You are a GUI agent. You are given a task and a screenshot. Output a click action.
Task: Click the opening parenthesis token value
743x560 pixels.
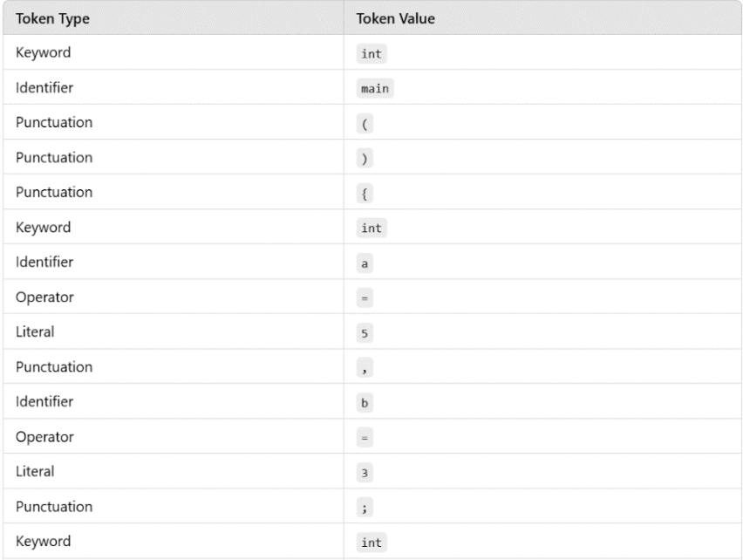pyautogui.click(x=365, y=124)
